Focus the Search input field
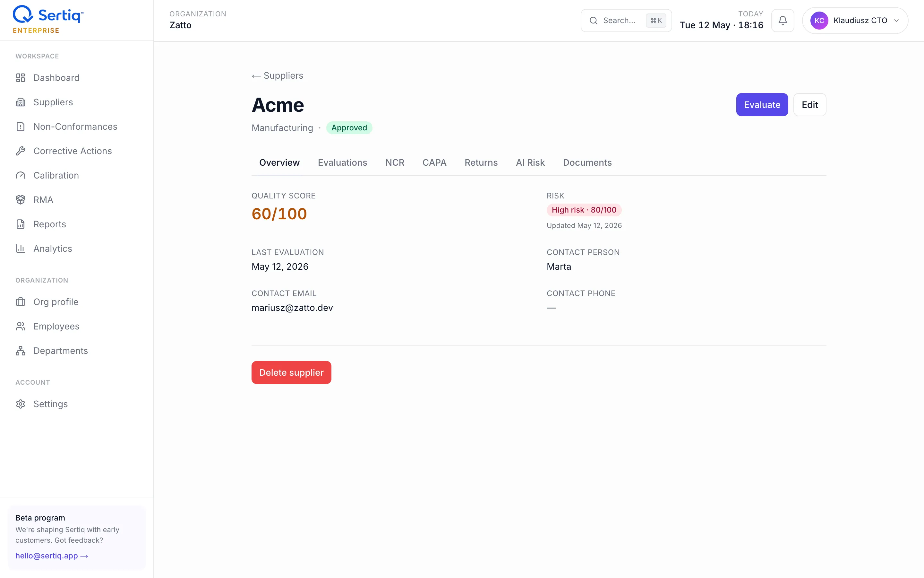924x578 pixels. (626, 21)
